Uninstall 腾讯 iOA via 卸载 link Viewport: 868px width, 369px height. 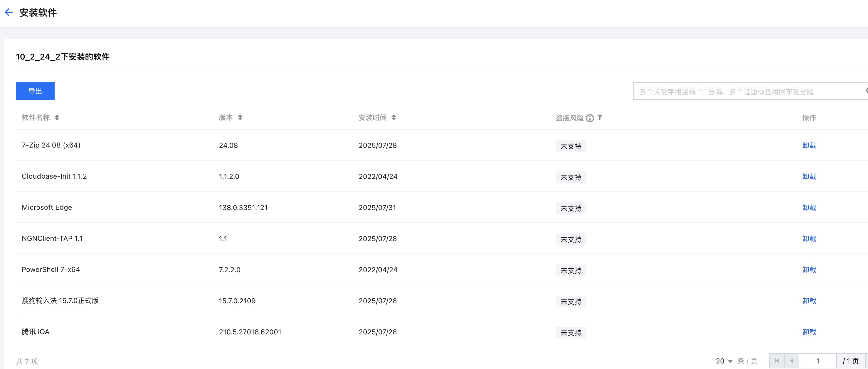pos(809,332)
